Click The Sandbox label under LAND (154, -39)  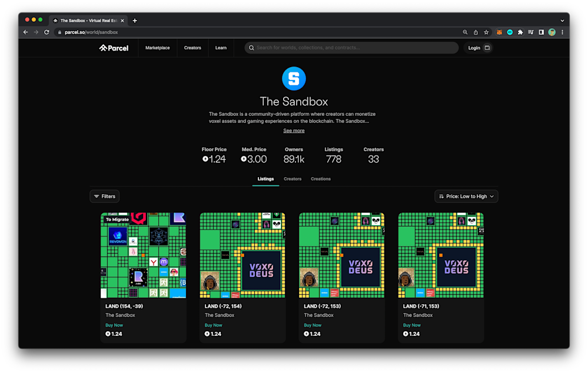coord(120,315)
